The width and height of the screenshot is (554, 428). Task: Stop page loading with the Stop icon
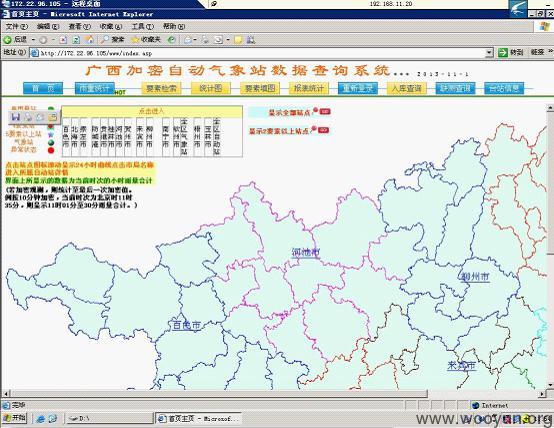pyautogui.click(x=63, y=40)
